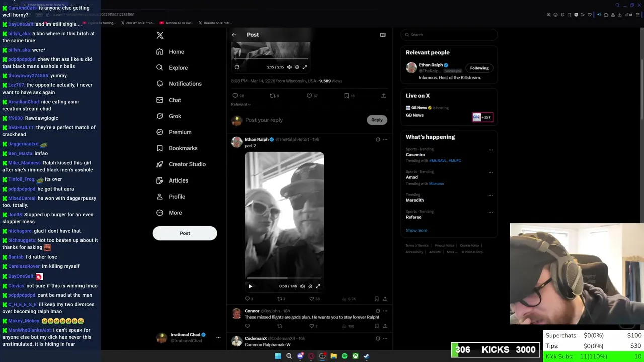Play the 0:58 / 1:46 video
The image size is (644, 362).
tap(250, 286)
